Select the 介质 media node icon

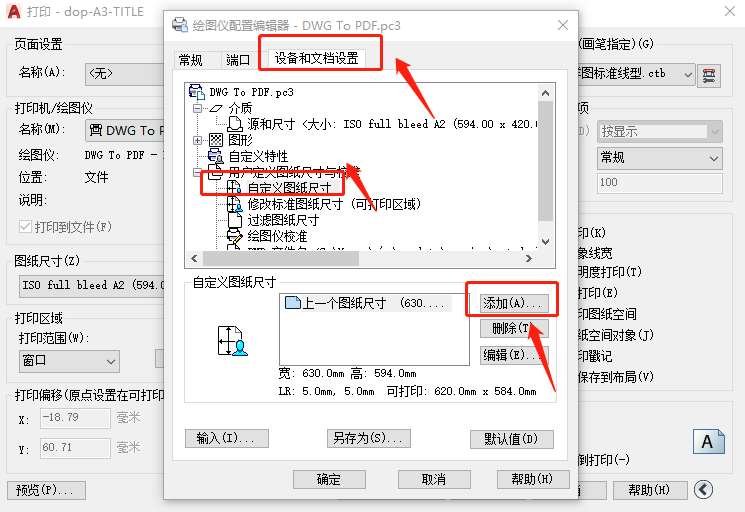pos(217,108)
